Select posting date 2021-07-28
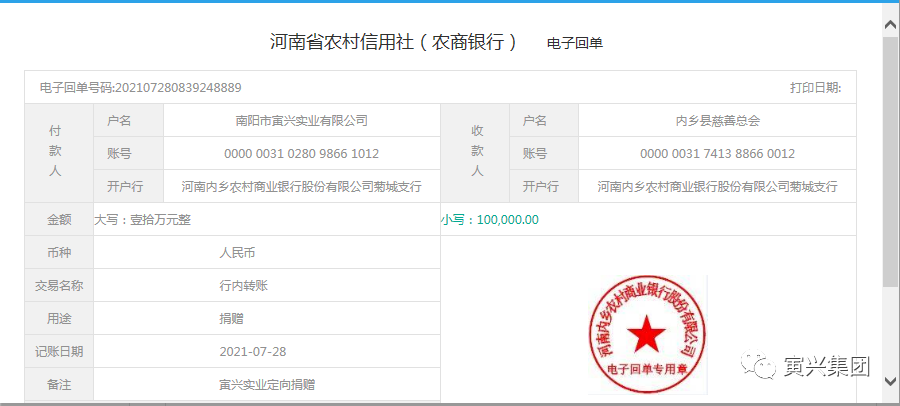Screen dimensions: 900x406 tap(253, 351)
